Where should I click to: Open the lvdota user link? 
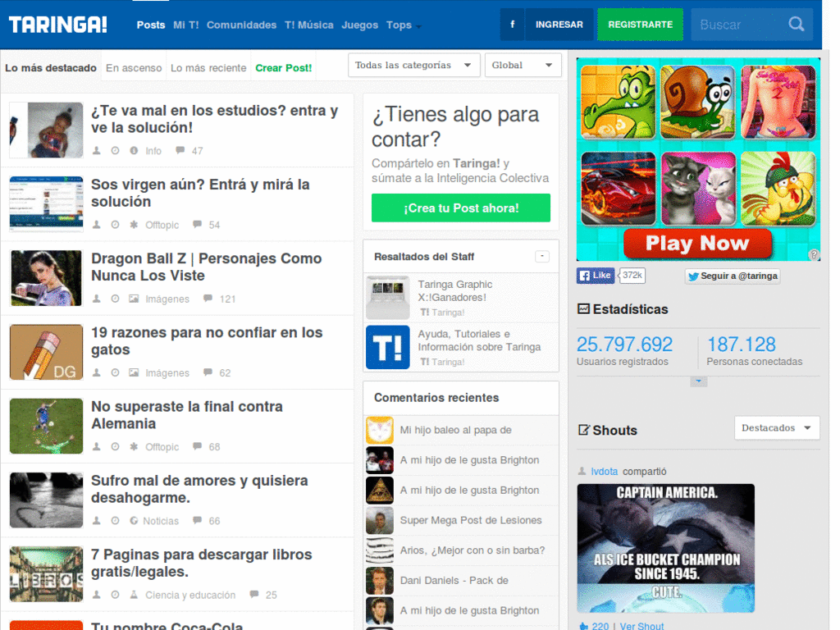coord(605,472)
